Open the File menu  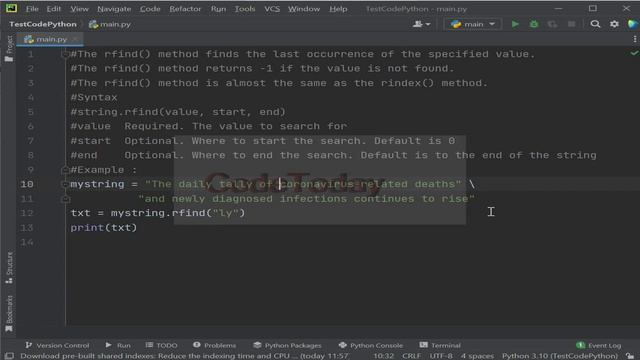point(32,9)
